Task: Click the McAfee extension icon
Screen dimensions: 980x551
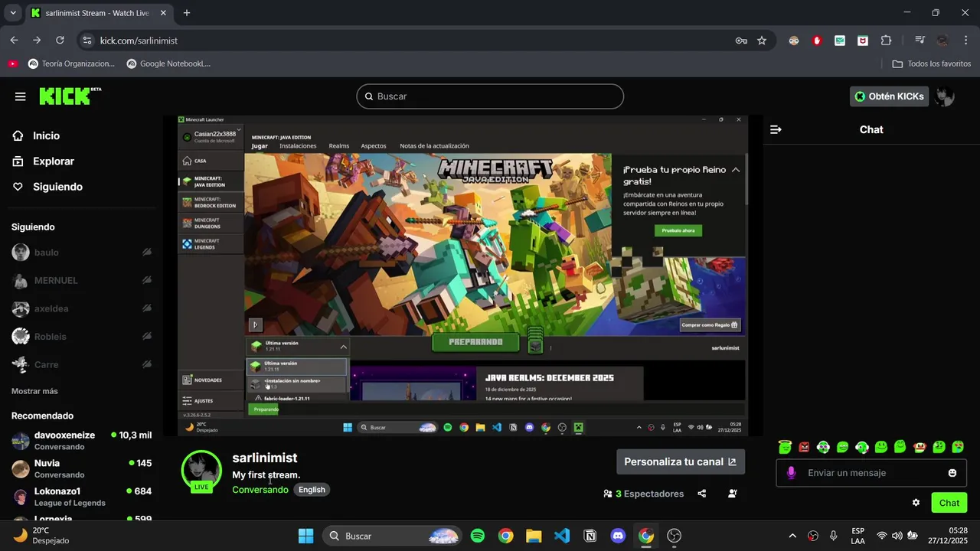Action: tap(863, 41)
